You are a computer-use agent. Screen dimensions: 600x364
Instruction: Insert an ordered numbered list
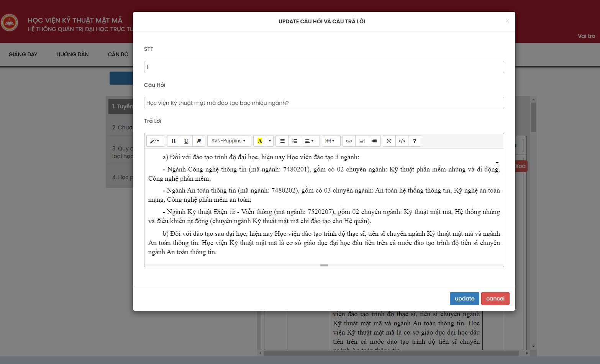[x=295, y=141]
